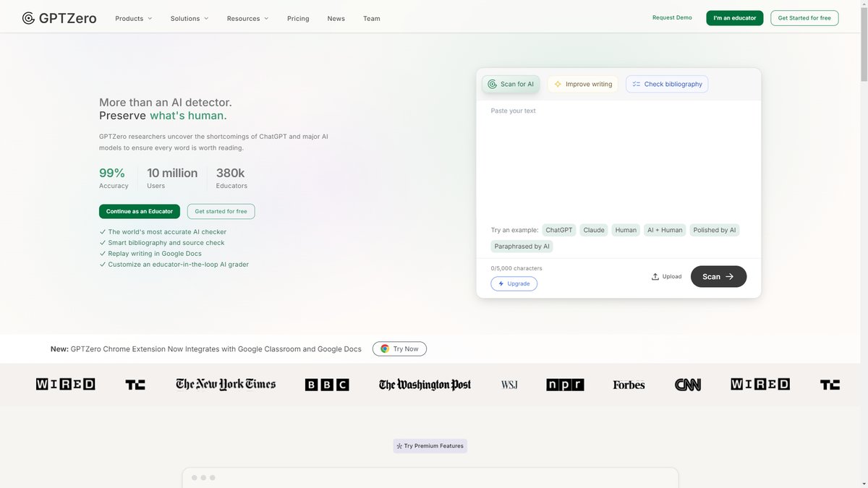Click the Try Premium Features badge

[x=430, y=446]
